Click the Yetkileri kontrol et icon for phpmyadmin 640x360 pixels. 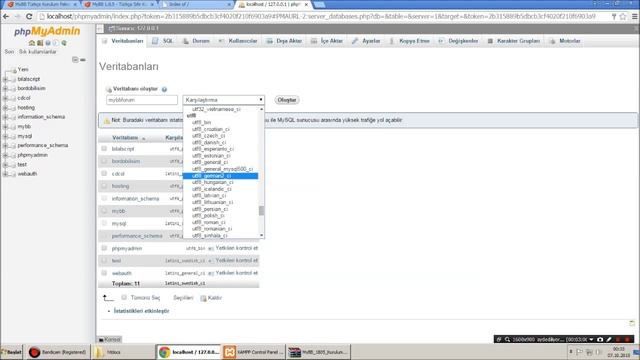click(x=211, y=248)
